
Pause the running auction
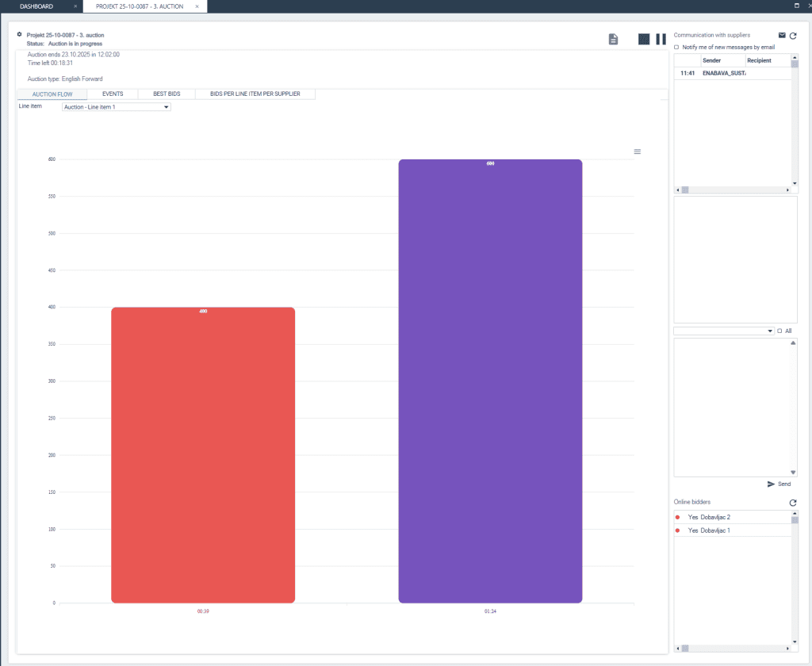click(661, 40)
